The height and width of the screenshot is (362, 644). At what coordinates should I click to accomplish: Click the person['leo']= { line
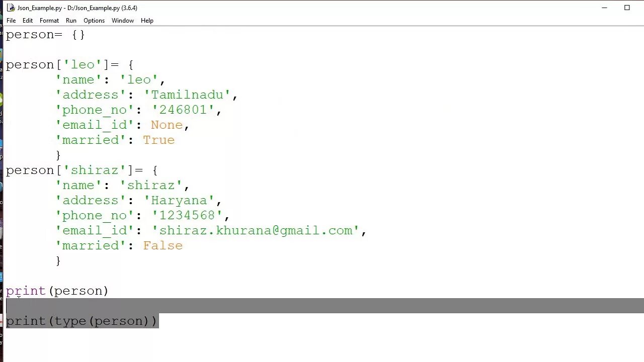(69, 64)
